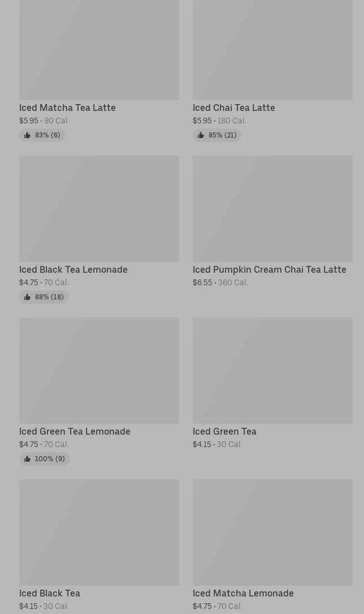The width and height of the screenshot is (364, 614).
Task: Click thumbs-up icon under Iced Chai Tea Latte
Action: coord(201,135)
